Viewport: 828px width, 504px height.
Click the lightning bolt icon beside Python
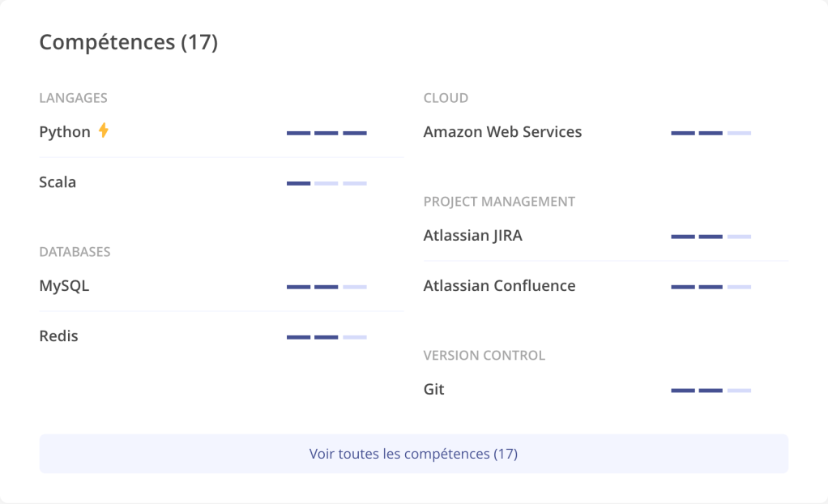coord(103,130)
